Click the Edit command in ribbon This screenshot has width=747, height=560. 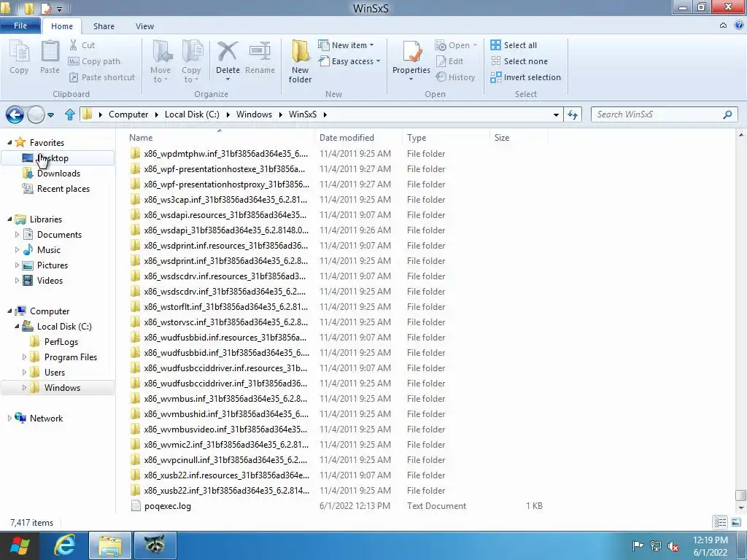(x=449, y=61)
